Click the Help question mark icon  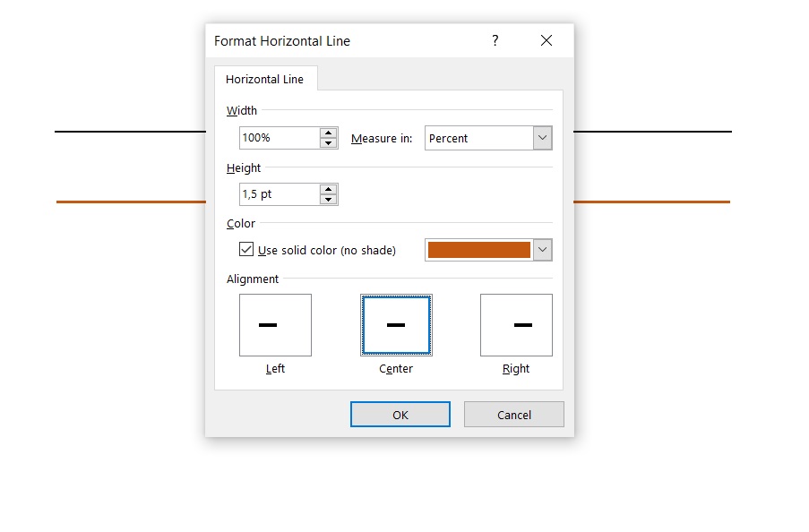495,40
